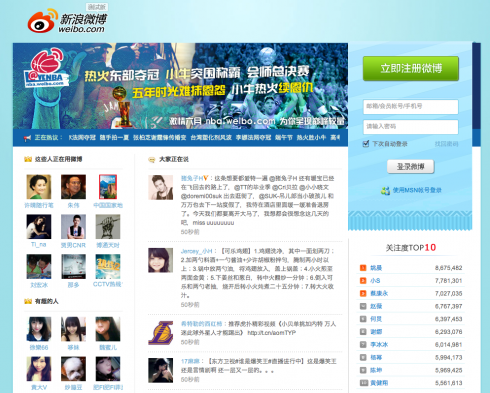
Task: Click the 朱伟 username link
Action: (73, 205)
